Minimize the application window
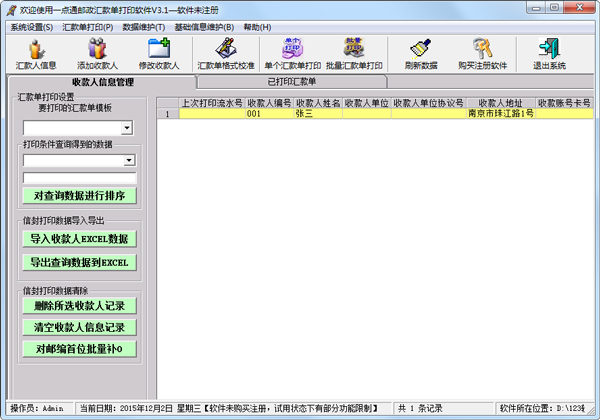 click(x=536, y=8)
